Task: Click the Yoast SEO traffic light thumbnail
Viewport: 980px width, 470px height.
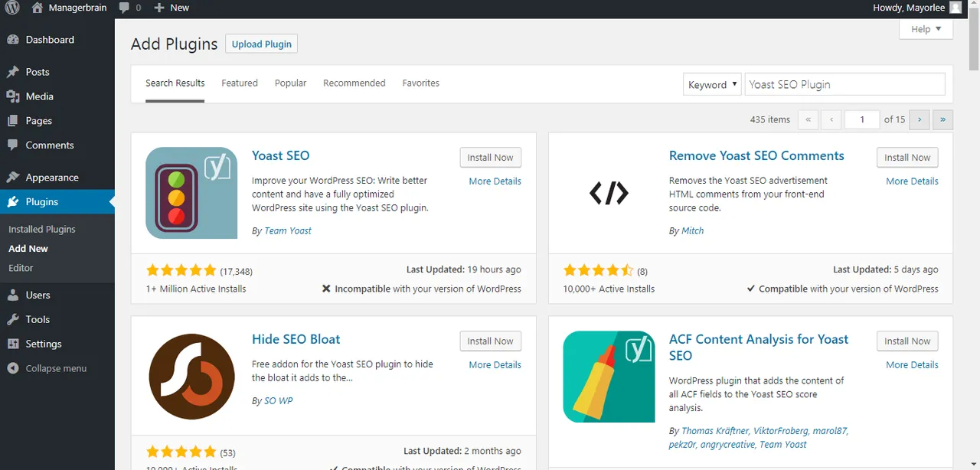Action: click(191, 193)
